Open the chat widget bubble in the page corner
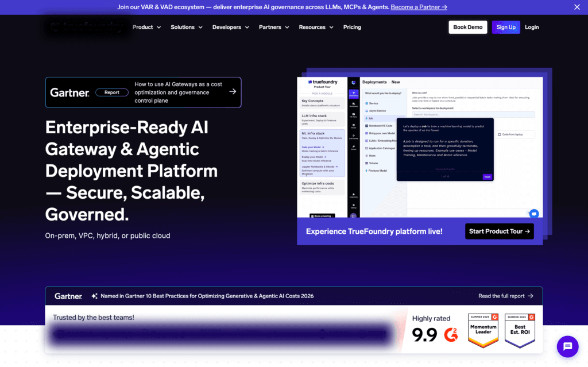Viewport: 588px width, 367px height. (567, 346)
